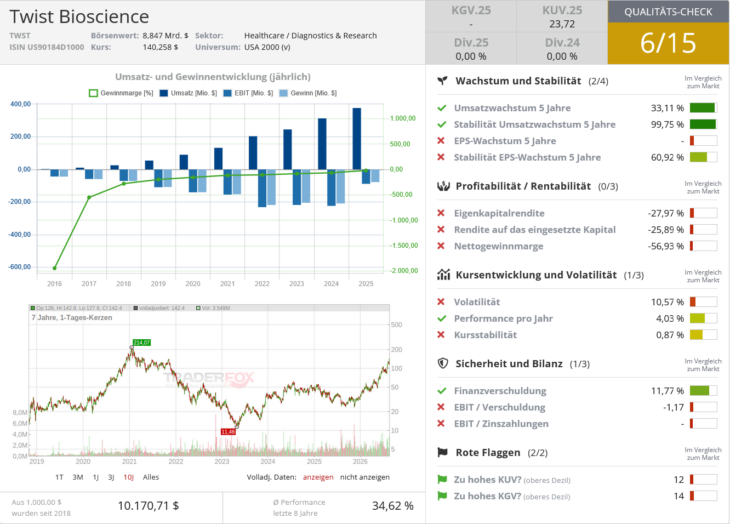Click the Div.24 0,00 % cell

pyautogui.click(x=562, y=49)
